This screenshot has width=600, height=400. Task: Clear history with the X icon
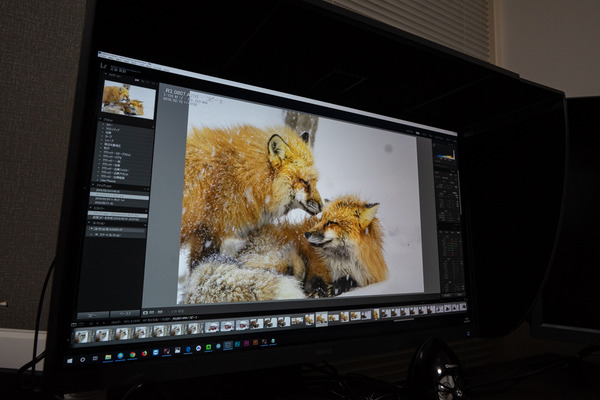[x=146, y=211]
